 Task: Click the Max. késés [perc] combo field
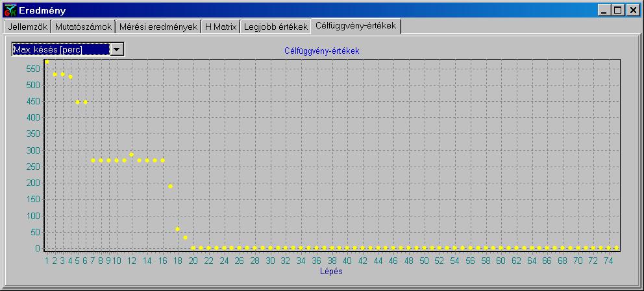coord(61,50)
